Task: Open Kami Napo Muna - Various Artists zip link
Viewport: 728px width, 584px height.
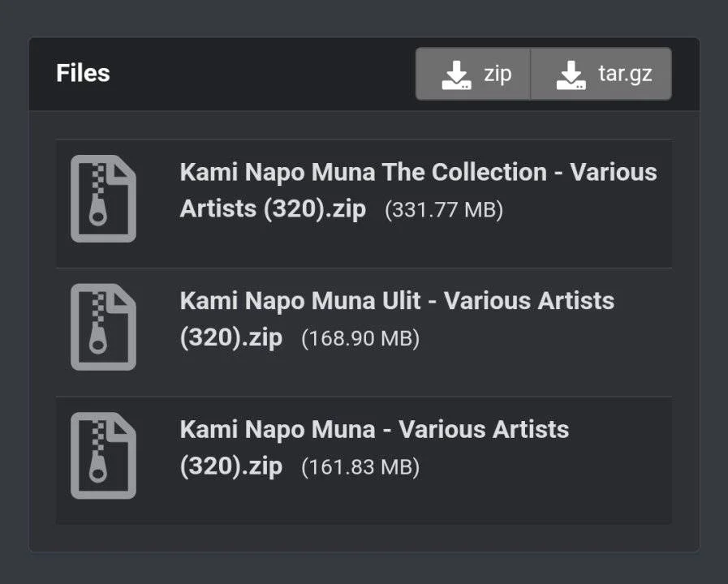Action: 374,447
